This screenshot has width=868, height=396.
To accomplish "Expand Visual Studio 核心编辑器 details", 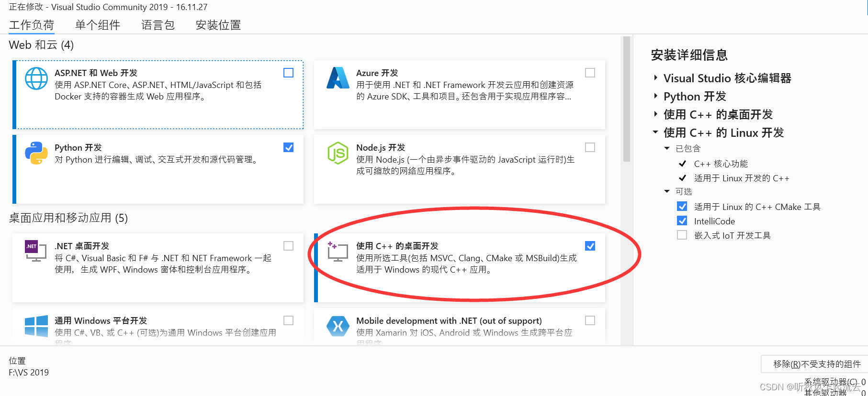I will pos(656,78).
